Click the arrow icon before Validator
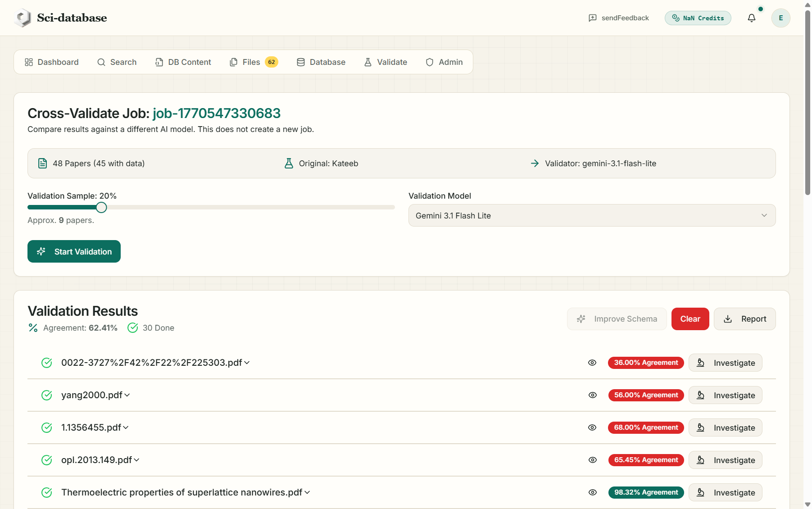This screenshot has height=509, width=812. click(535, 163)
